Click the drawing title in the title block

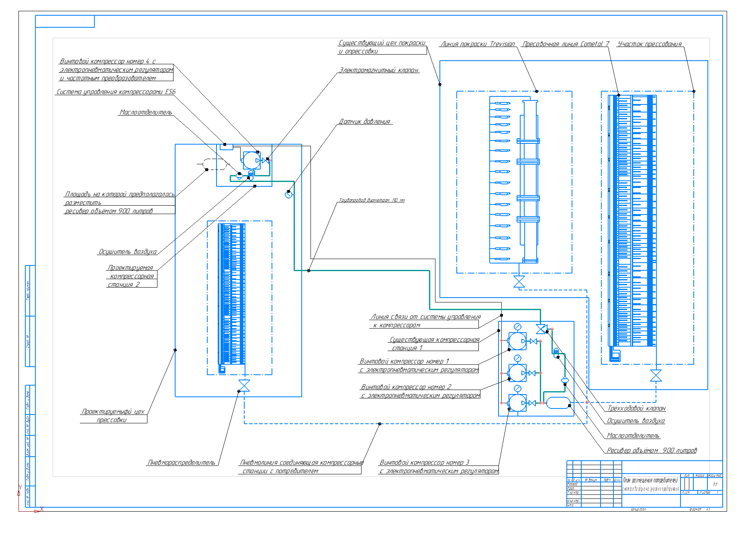coord(650,480)
